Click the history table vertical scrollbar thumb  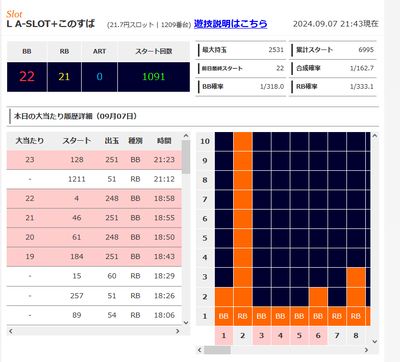click(186, 157)
